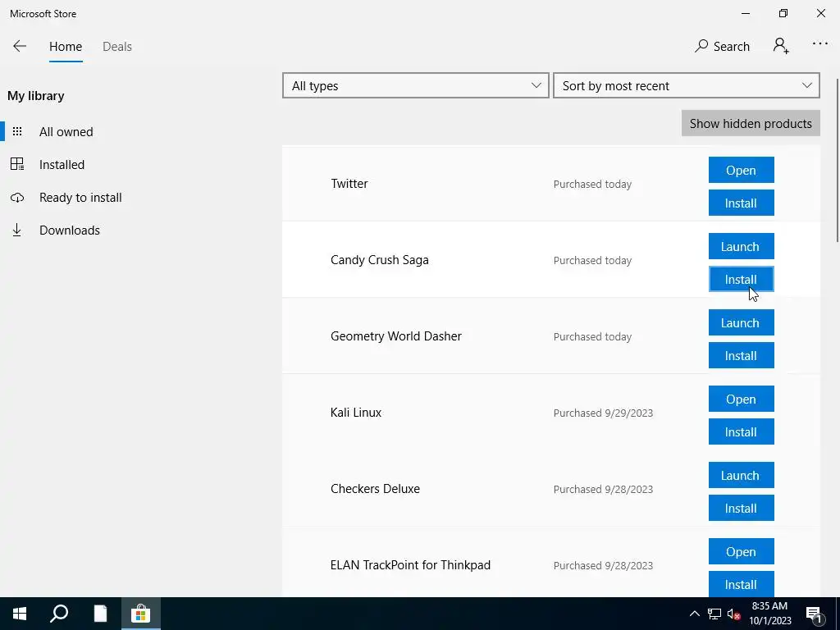
Task: Click the Geometry World Dasher title
Action: point(396,336)
